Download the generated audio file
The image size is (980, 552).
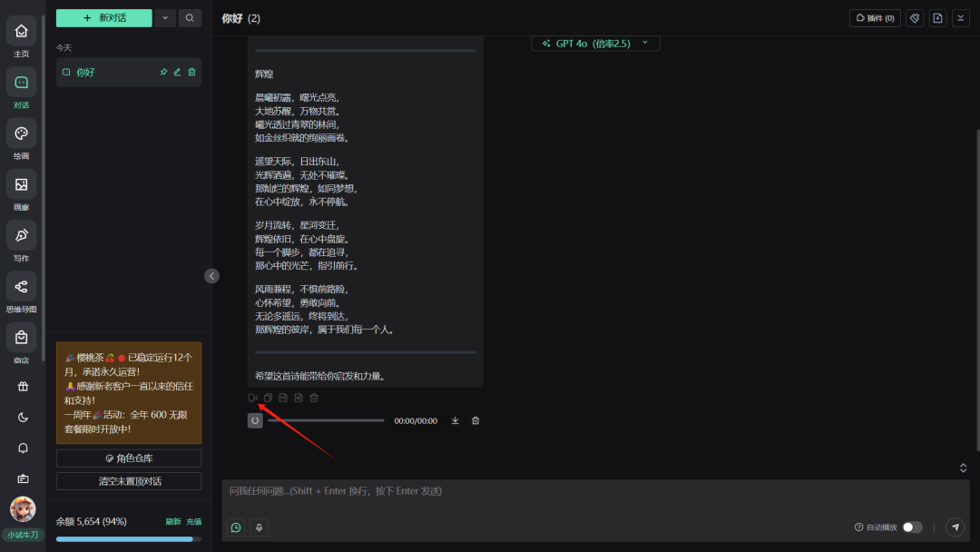click(456, 420)
